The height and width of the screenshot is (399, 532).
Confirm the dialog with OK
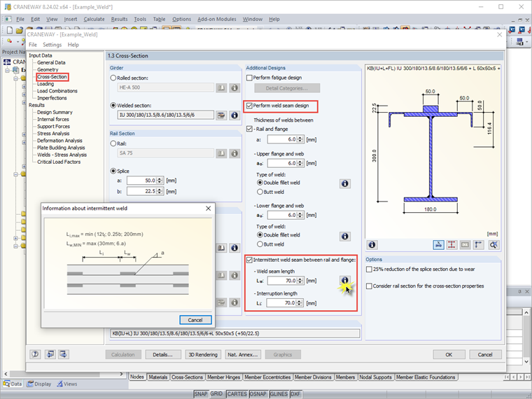click(449, 355)
